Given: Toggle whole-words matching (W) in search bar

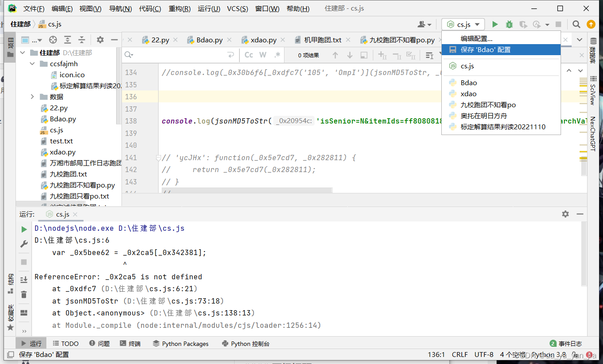Looking at the screenshot, I should (262, 55).
